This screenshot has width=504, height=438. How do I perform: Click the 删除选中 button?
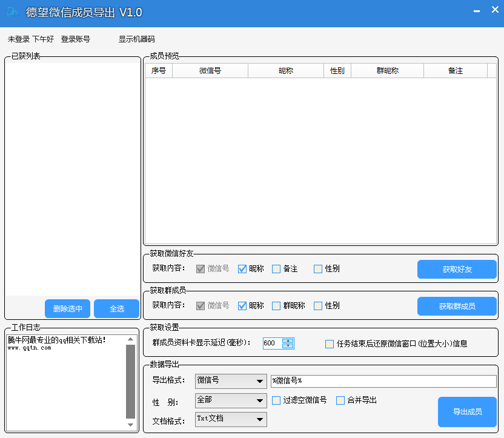(x=67, y=309)
